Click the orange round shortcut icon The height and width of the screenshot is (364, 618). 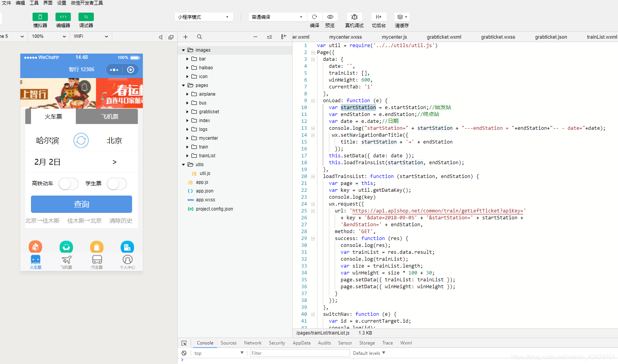[35, 247]
